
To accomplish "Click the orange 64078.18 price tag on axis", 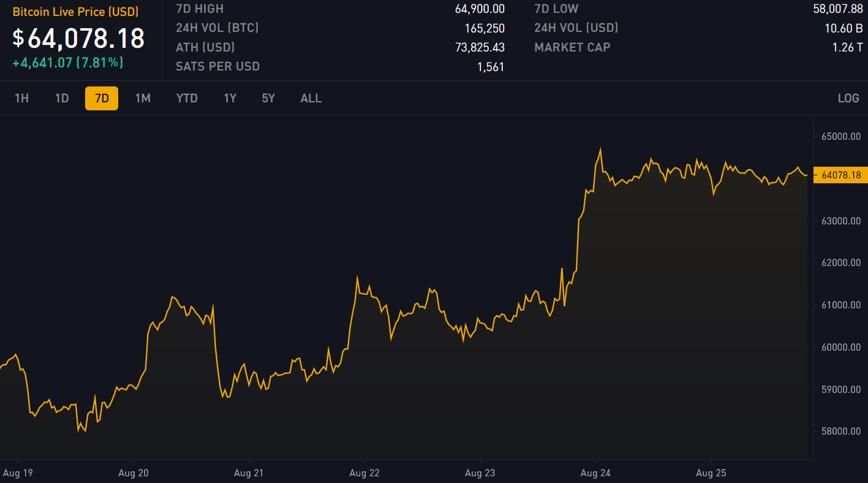I will 840,175.
